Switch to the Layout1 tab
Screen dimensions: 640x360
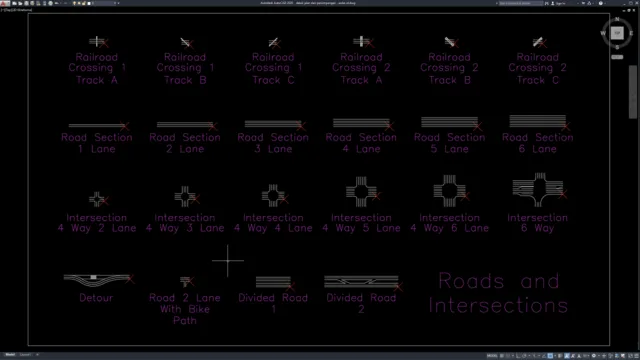click(25, 355)
